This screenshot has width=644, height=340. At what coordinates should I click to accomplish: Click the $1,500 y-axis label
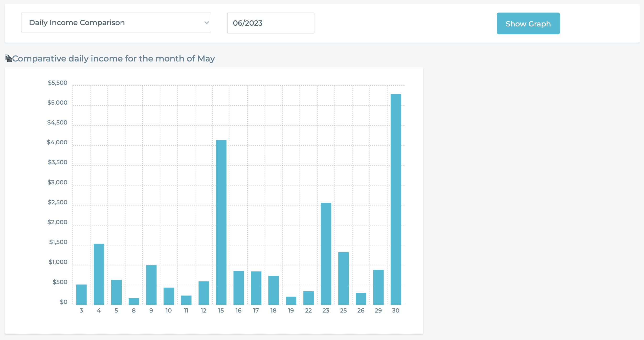tap(58, 242)
